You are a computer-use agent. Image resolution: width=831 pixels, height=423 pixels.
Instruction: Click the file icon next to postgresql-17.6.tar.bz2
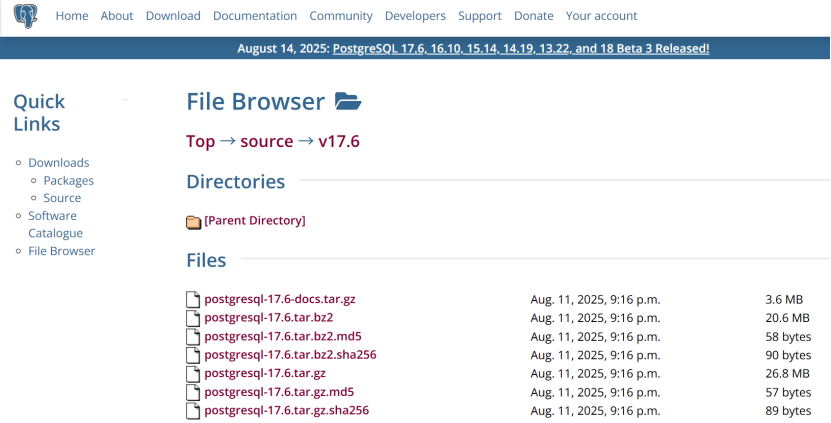tap(194, 318)
